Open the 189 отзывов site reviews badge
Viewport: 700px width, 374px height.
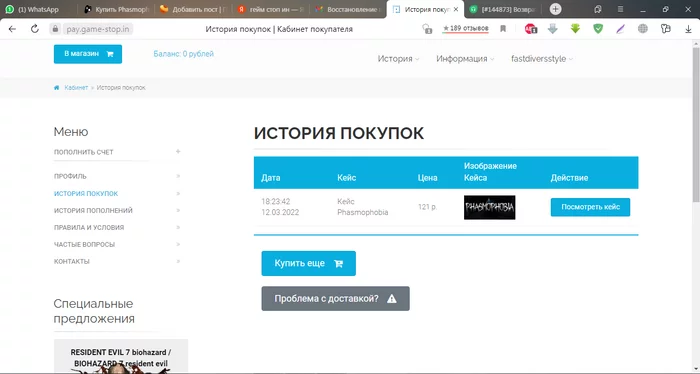[x=466, y=29]
